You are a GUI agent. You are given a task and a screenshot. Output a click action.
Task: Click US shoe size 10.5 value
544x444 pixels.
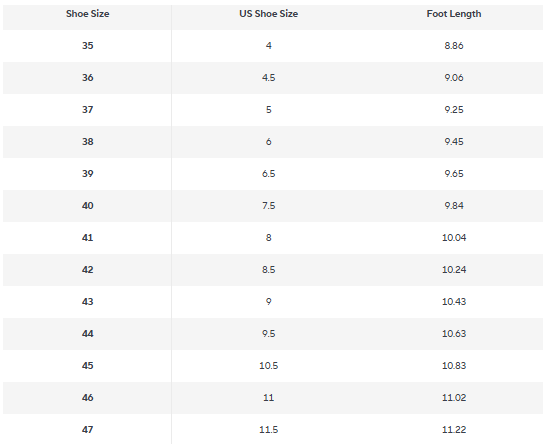click(x=269, y=366)
